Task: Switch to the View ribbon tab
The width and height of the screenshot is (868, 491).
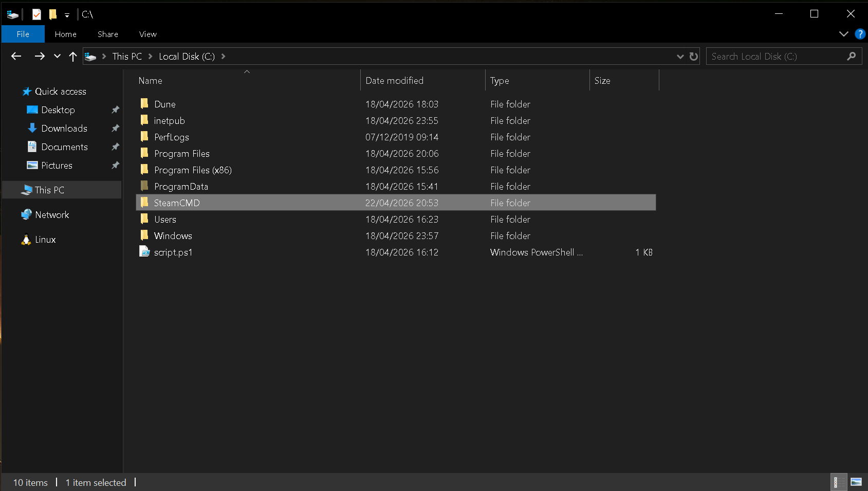Action: click(147, 34)
